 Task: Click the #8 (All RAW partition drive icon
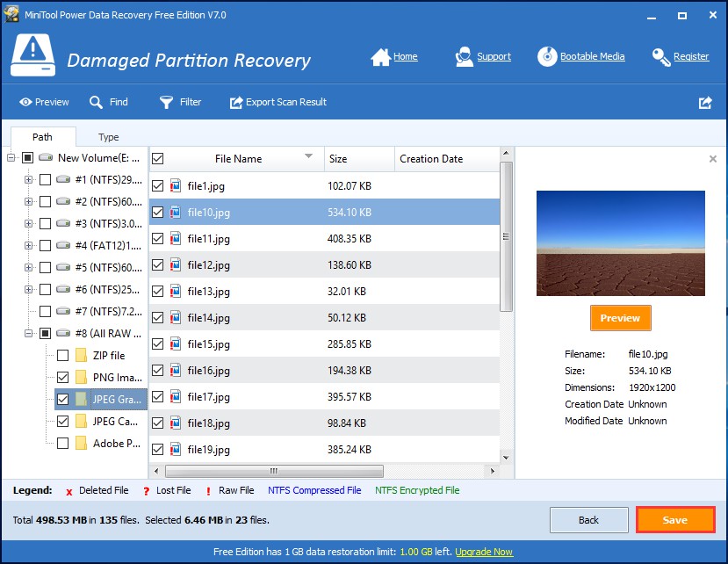(63, 333)
